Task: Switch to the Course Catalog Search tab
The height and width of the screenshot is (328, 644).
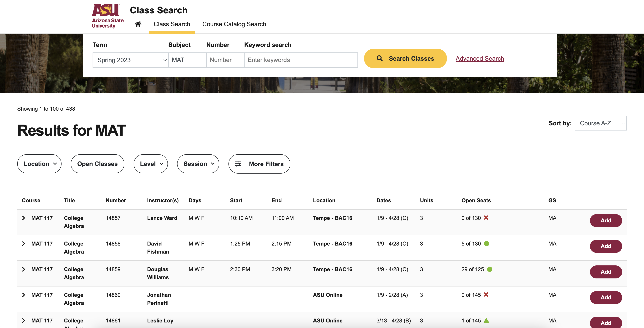Action: coord(234,24)
